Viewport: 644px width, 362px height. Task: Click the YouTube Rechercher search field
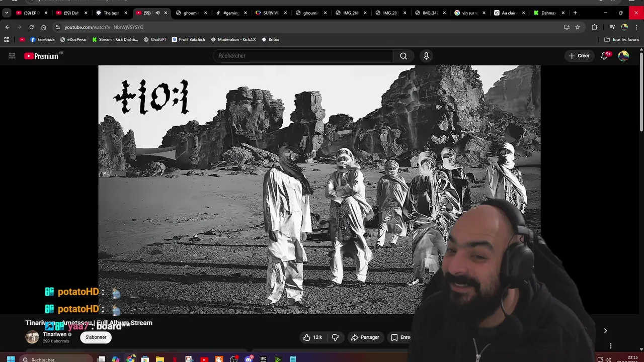(303, 56)
